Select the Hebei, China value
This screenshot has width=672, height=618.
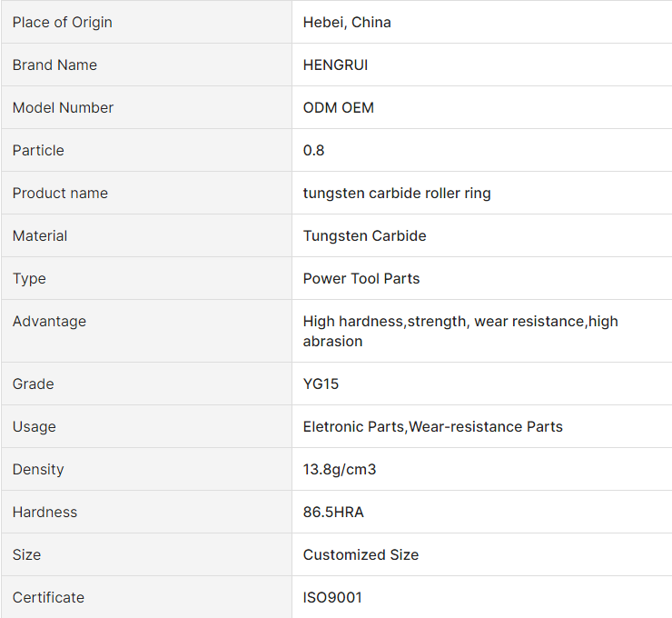coord(347,23)
